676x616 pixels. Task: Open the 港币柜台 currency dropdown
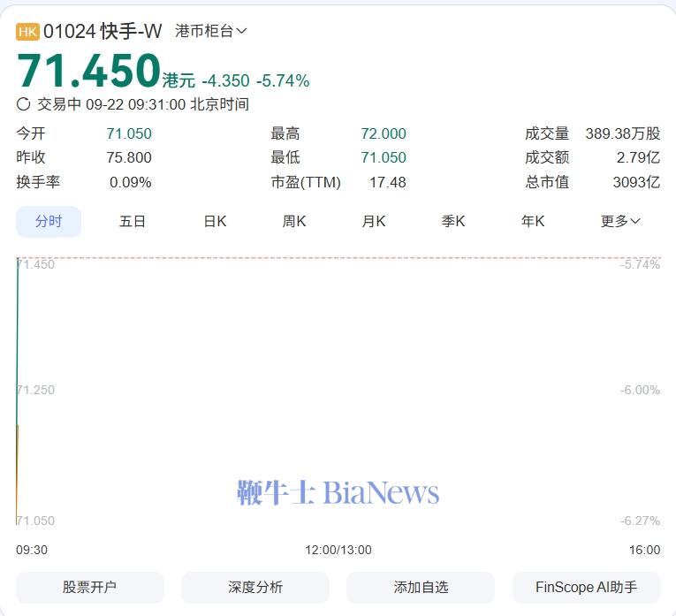pos(211,31)
